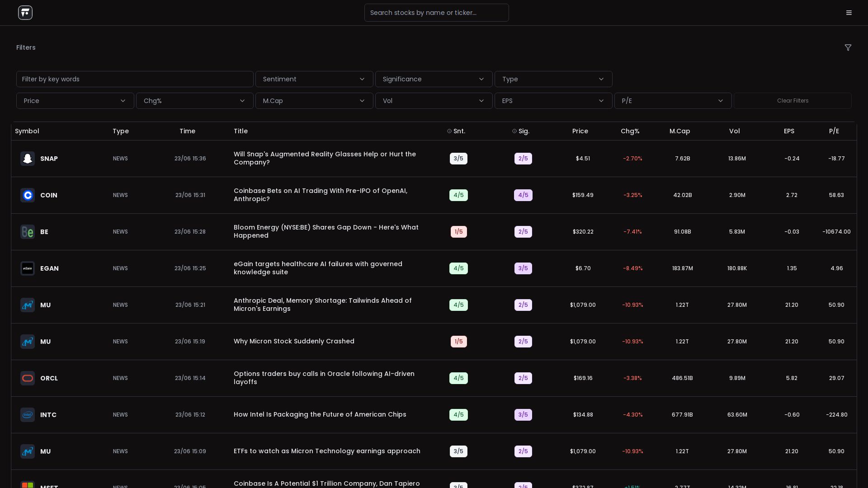Click the COIN ticker symbol
The image size is (868, 488).
coord(49,195)
